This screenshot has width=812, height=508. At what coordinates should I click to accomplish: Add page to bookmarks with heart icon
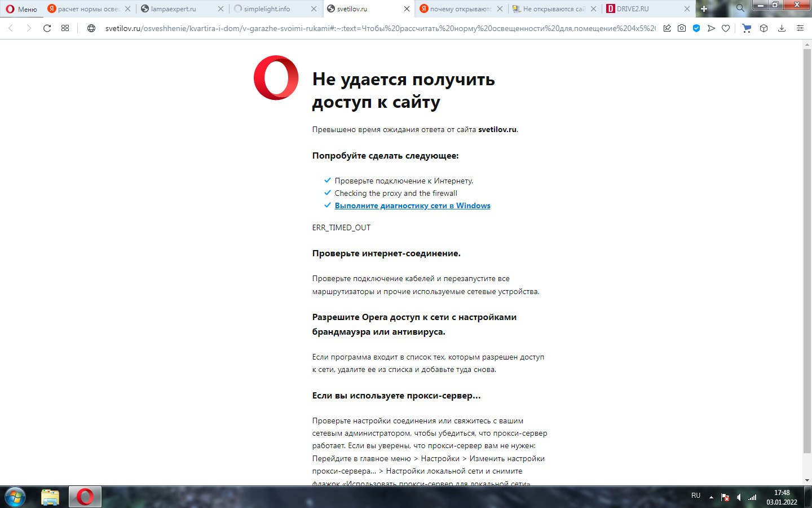tap(726, 28)
